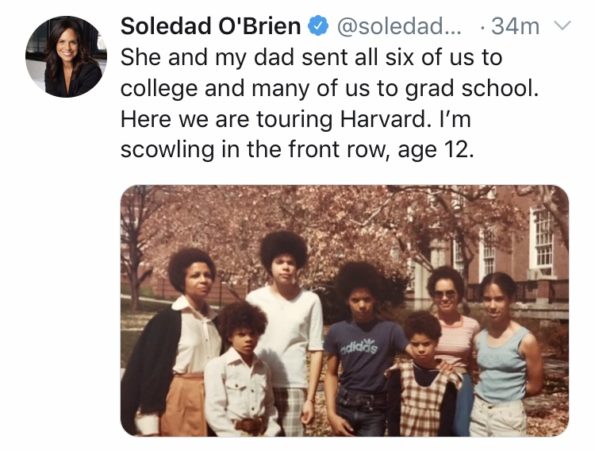Viewport: 595px width, 451px height.
Task: Open Soledad O'Brien's profile avatar
Action: tap(66, 57)
